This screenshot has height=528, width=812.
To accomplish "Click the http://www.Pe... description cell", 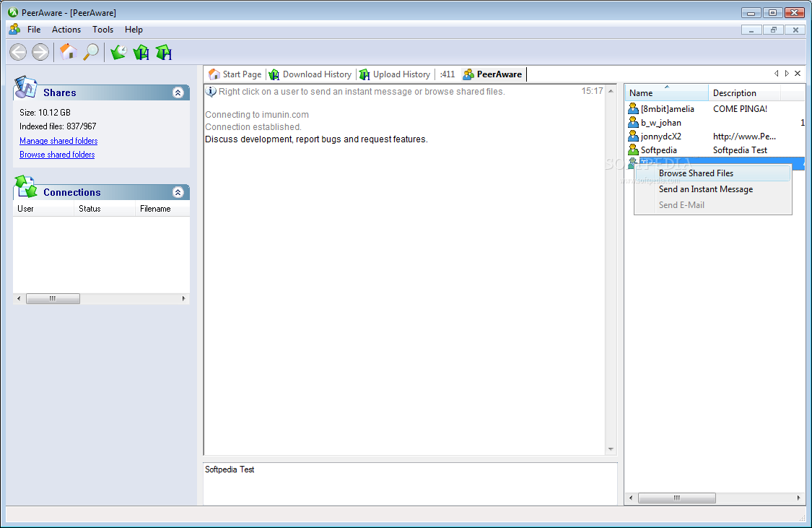I will tap(744, 137).
